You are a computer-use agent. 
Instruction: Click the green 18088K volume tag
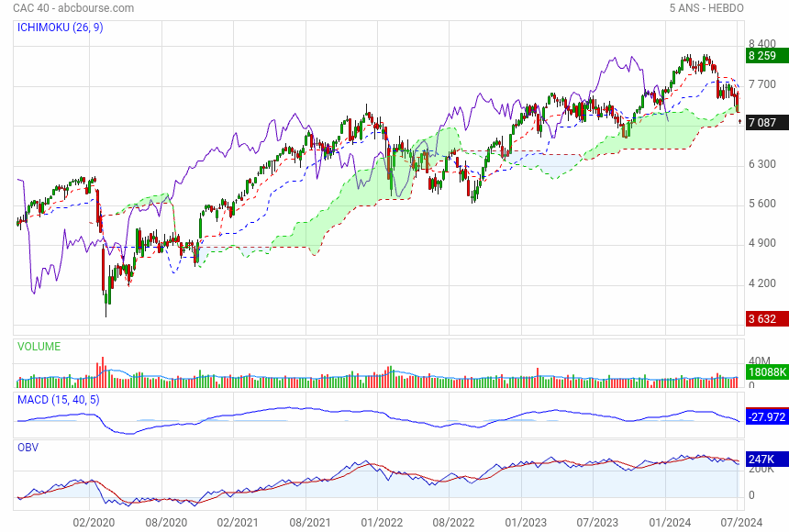coord(767,372)
